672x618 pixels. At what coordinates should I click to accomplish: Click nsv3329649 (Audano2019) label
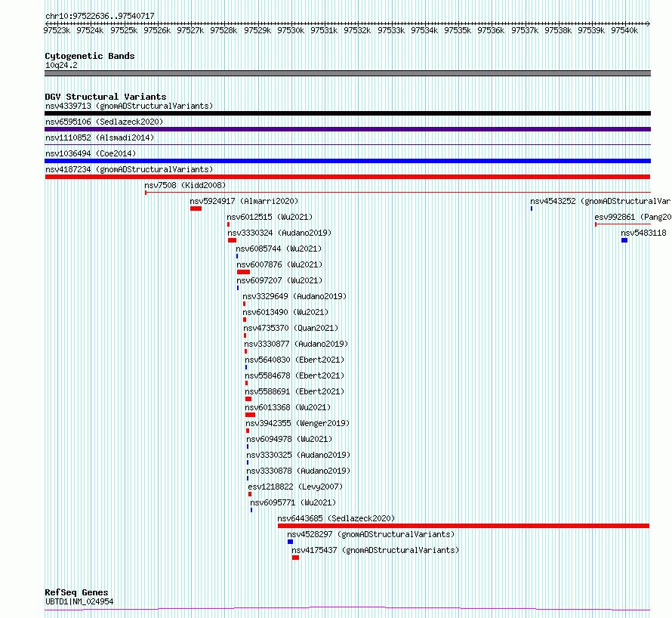pyautogui.click(x=294, y=296)
